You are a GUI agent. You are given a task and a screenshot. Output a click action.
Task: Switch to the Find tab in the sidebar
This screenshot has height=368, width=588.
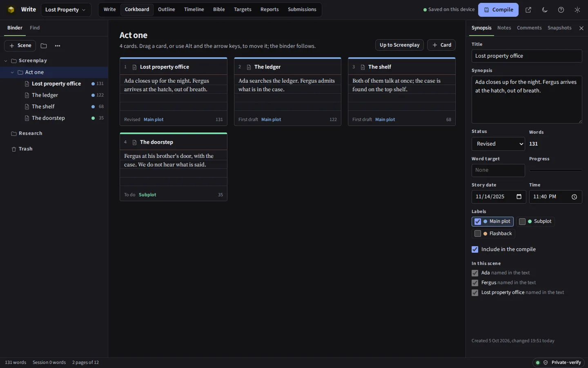pos(35,28)
